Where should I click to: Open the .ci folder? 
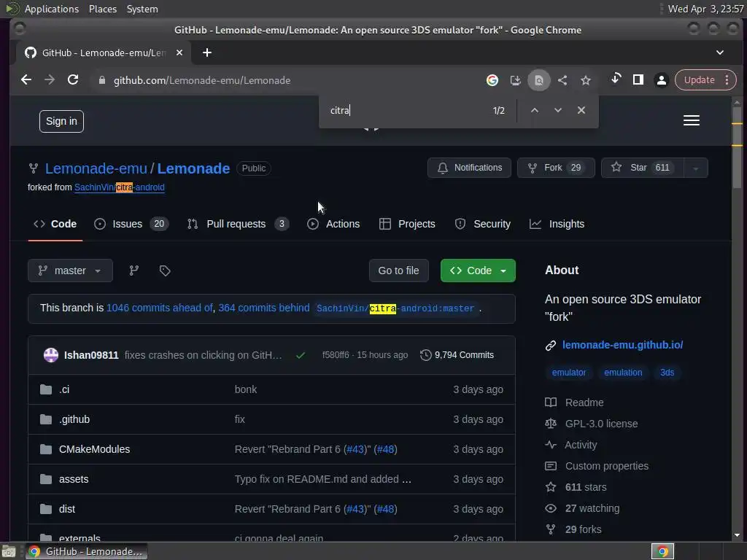point(64,389)
